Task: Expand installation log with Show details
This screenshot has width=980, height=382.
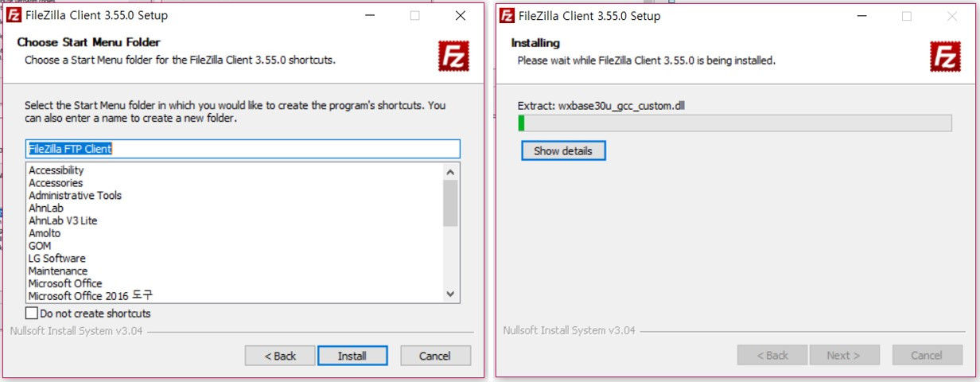Action: click(x=563, y=150)
